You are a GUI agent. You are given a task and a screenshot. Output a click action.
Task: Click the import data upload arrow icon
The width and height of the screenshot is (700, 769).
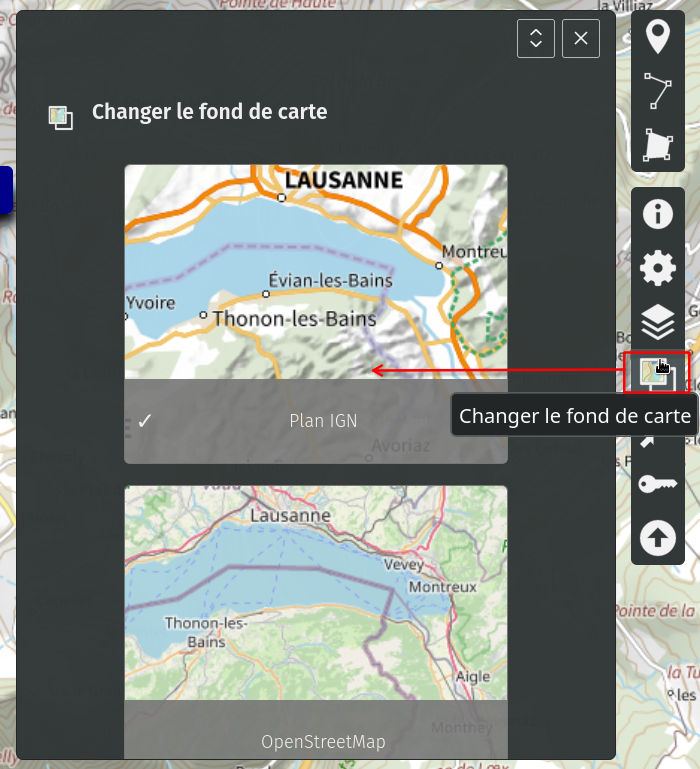(x=657, y=538)
